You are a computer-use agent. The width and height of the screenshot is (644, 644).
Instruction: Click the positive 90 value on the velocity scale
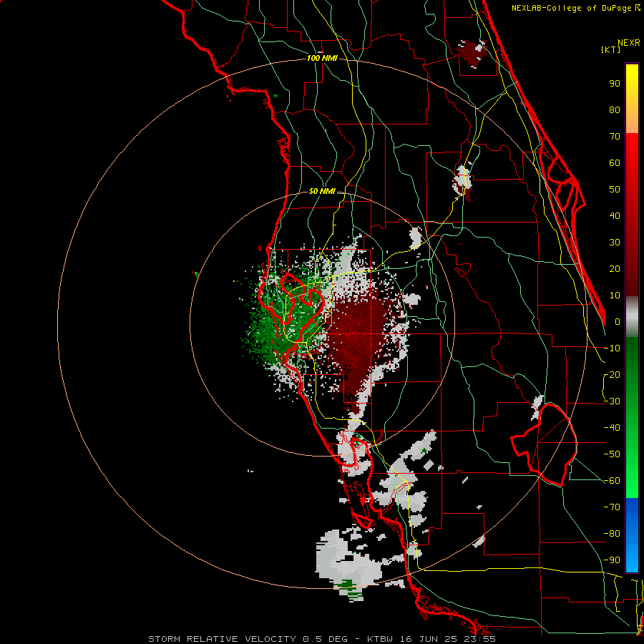click(x=615, y=84)
